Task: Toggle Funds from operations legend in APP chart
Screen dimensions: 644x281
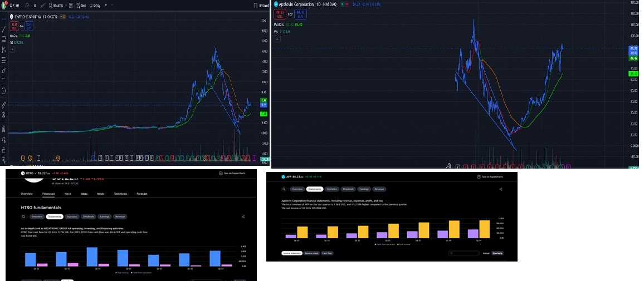Action: tap(385, 244)
